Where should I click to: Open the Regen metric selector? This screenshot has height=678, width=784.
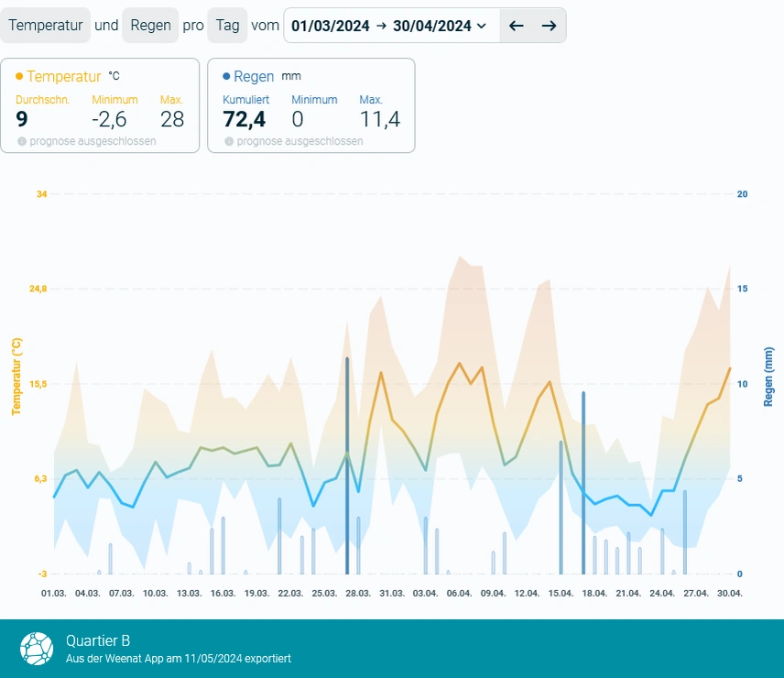(x=150, y=25)
